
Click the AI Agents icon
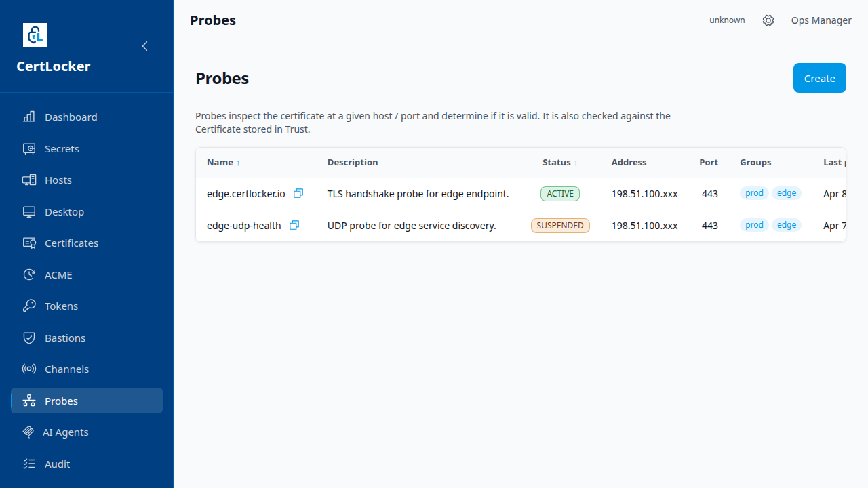[28, 432]
